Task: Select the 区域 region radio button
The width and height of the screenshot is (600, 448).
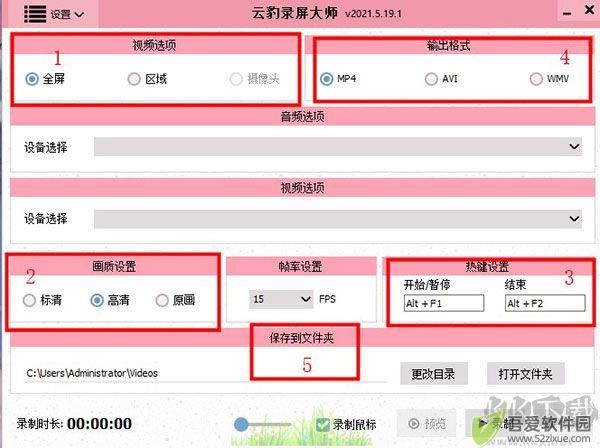Action: click(x=134, y=79)
